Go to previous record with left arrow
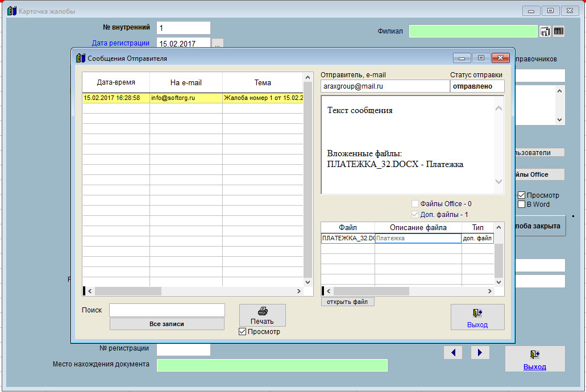586x392 pixels. (x=453, y=353)
